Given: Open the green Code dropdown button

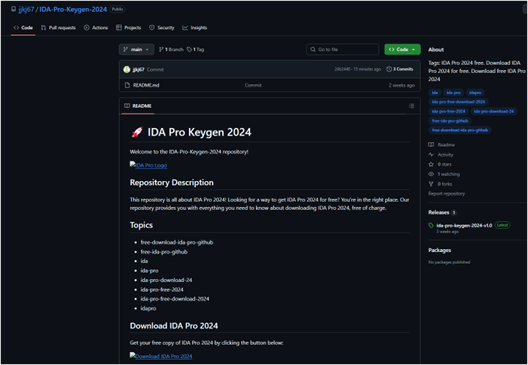Looking at the screenshot, I should click(x=402, y=49).
